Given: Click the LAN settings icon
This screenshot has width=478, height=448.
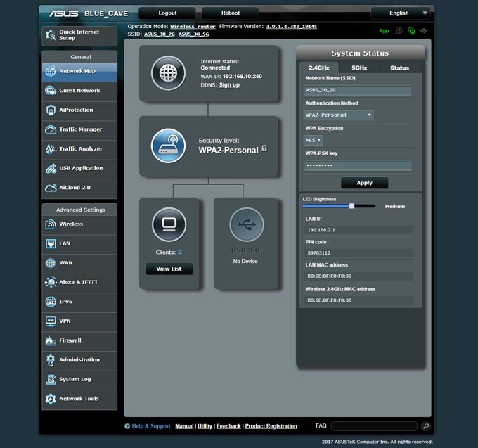Looking at the screenshot, I should 51,243.
